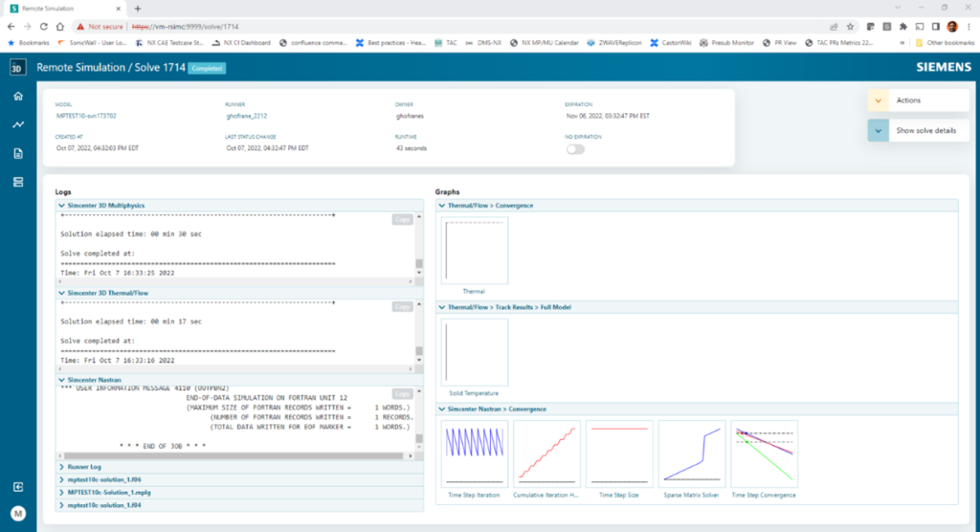This screenshot has height=532, width=980.
Task: Open the document list sidebar icon
Action: click(x=17, y=153)
